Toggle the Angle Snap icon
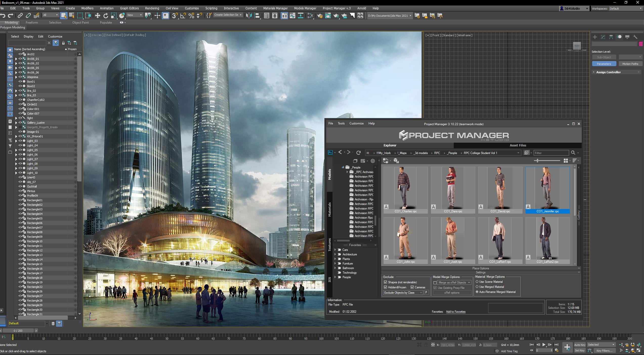 pyautogui.click(x=183, y=16)
